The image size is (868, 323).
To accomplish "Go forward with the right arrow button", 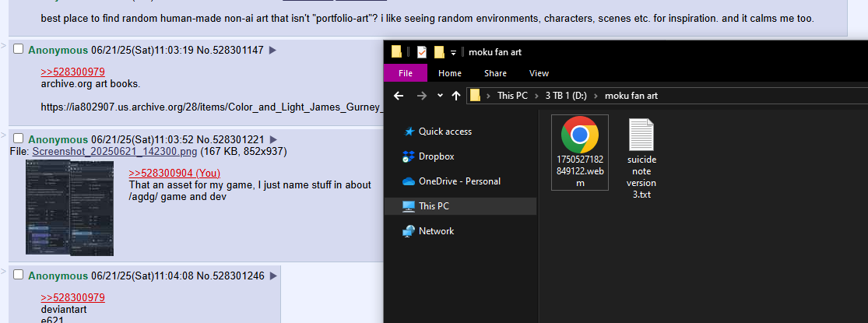I will [422, 96].
